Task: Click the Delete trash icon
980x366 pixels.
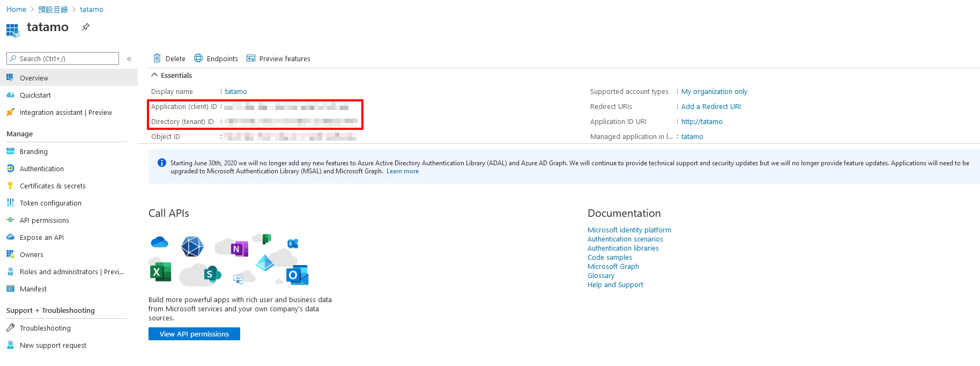Action: pos(157,58)
